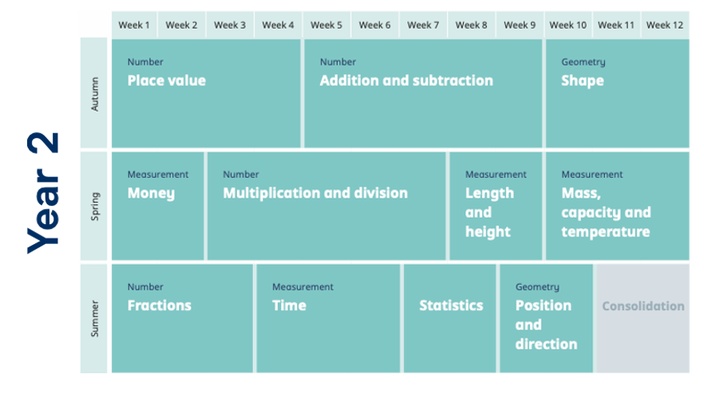The height and width of the screenshot is (394, 704).
Task: Select the Fractions block
Action: [182, 318]
